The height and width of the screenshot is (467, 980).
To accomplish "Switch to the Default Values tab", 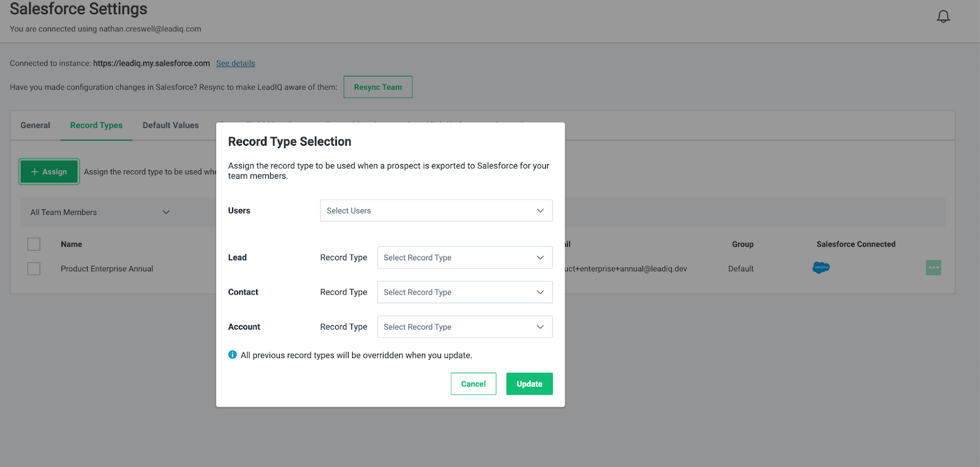I will point(170,125).
